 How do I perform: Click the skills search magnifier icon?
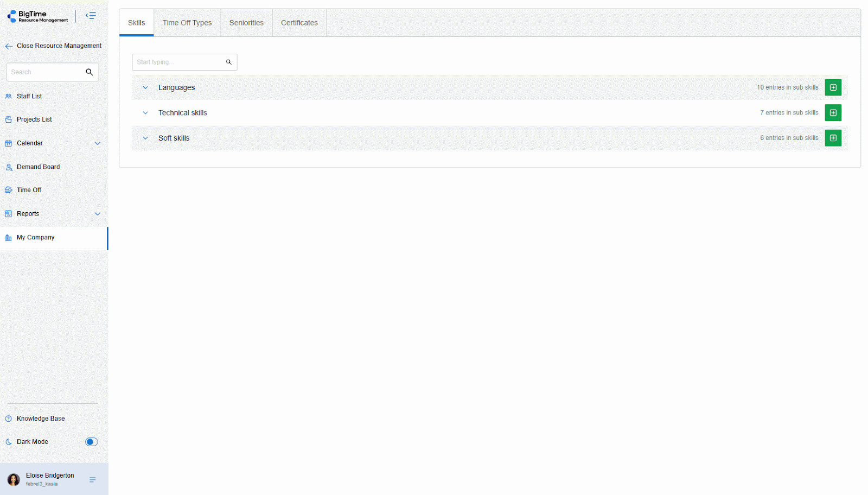pyautogui.click(x=229, y=62)
